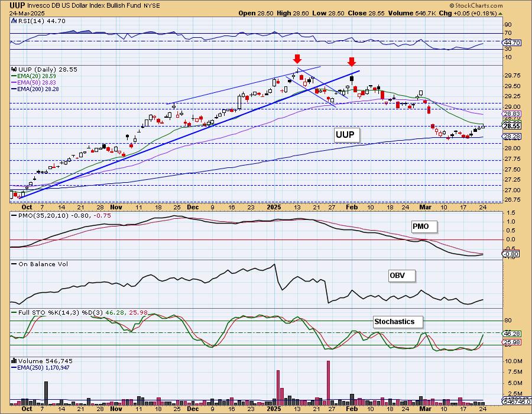Click the 25.98 stochastic value tag
The image size is (532, 414).
(512, 342)
